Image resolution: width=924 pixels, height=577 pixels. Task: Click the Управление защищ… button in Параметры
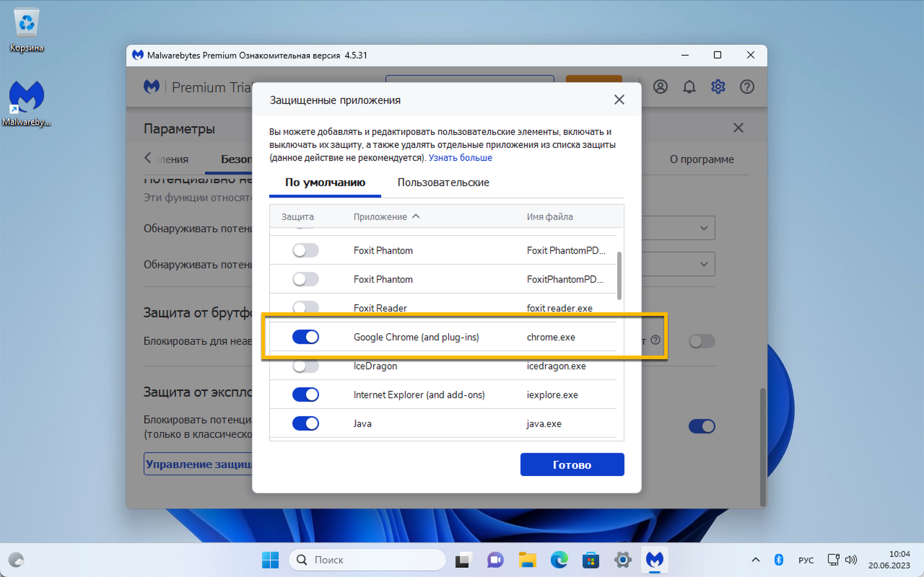coord(198,464)
